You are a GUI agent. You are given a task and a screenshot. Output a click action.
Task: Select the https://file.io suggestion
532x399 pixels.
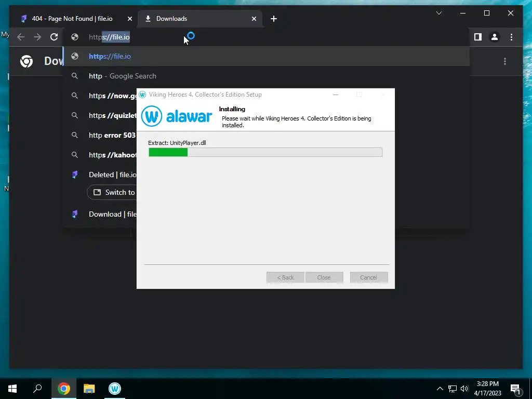pos(267,56)
